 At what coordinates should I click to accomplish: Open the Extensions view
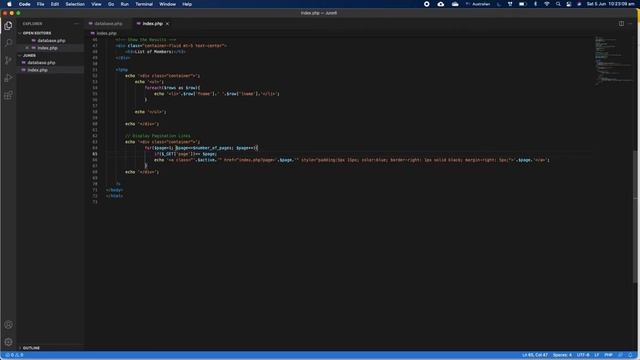[8, 96]
